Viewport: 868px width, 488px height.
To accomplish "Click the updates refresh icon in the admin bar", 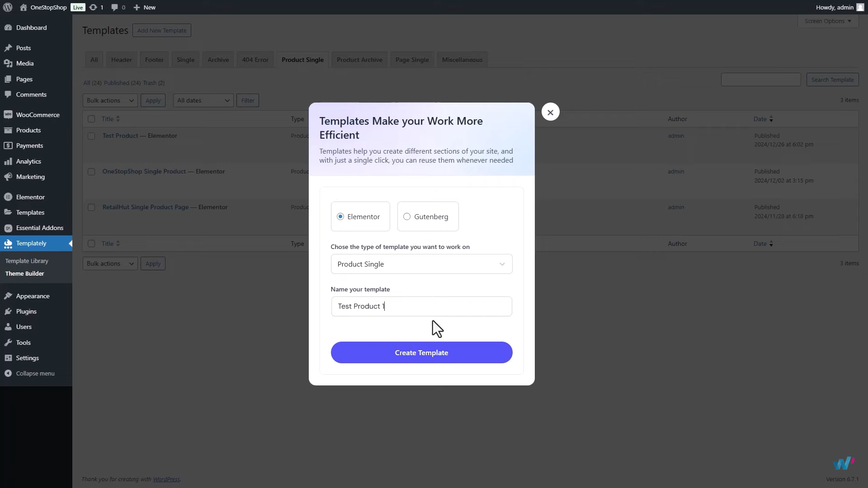I will [x=93, y=7].
